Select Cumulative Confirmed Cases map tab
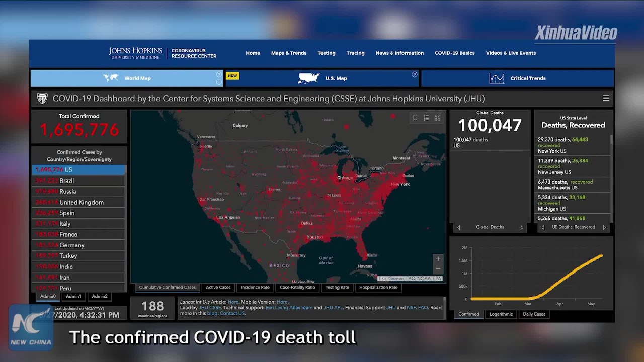The height and width of the screenshot is (362, 644). (x=168, y=288)
